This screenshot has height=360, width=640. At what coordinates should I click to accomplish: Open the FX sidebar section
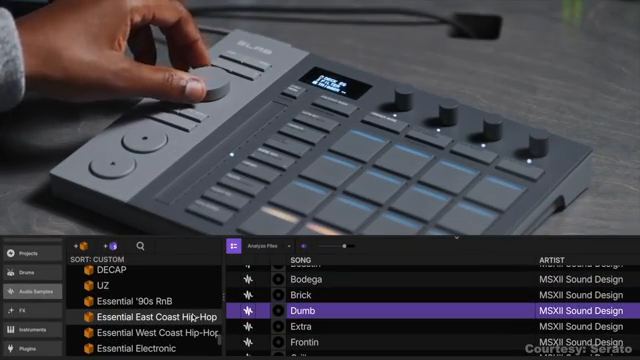click(33, 311)
